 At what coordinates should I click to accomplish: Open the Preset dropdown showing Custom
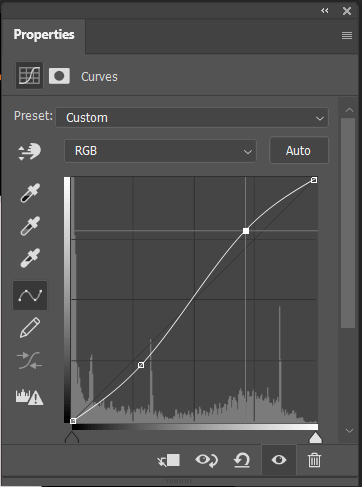(x=192, y=118)
